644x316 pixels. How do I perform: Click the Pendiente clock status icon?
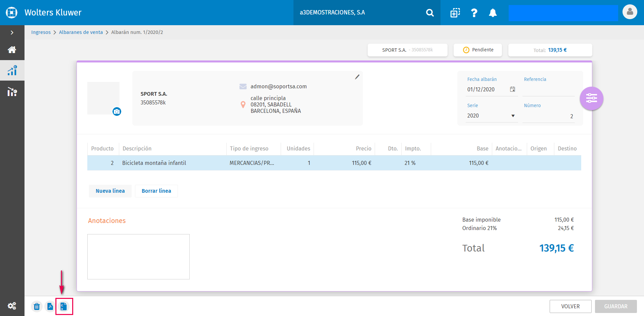(466, 50)
